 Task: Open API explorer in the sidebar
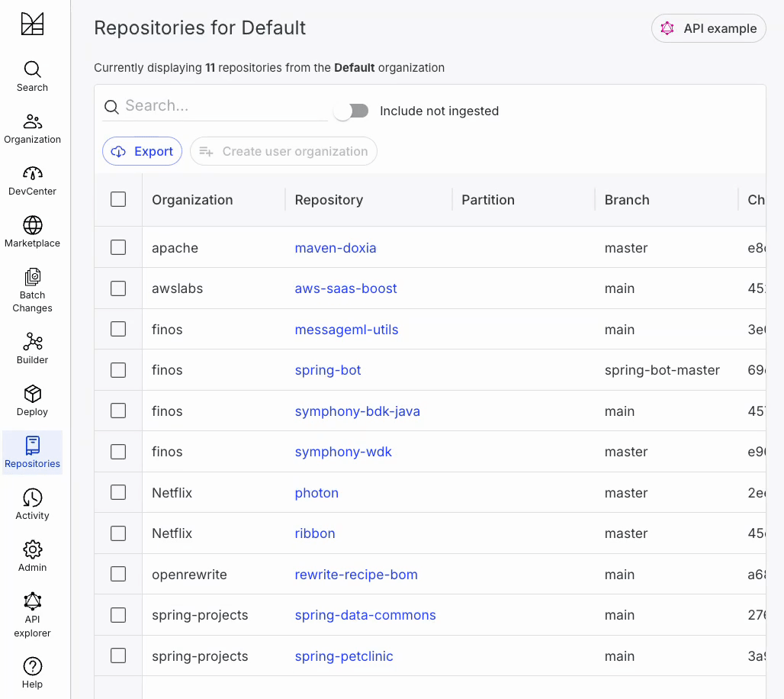coord(33,614)
